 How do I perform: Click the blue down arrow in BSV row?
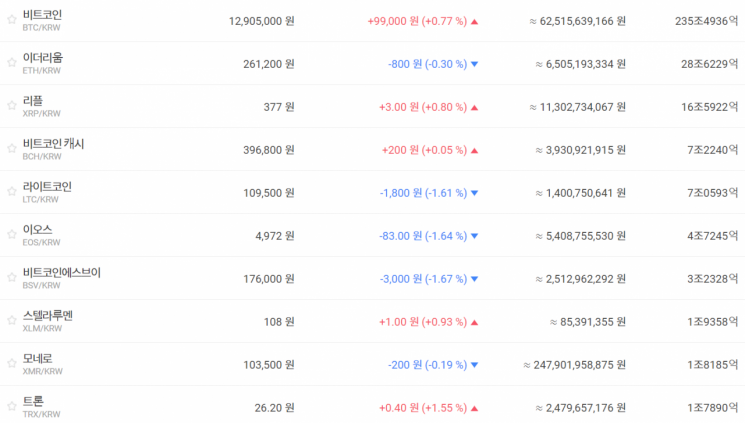coord(474,279)
